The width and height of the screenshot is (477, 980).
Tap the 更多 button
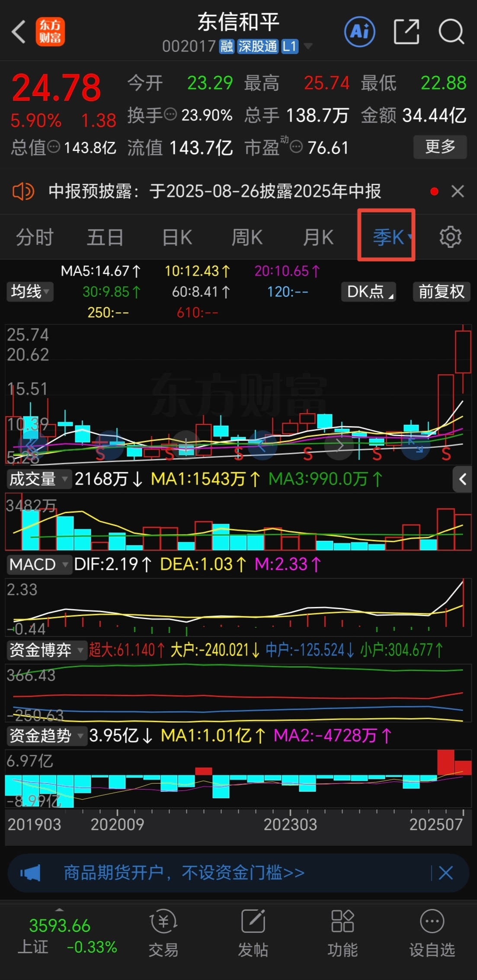tap(440, 147)
